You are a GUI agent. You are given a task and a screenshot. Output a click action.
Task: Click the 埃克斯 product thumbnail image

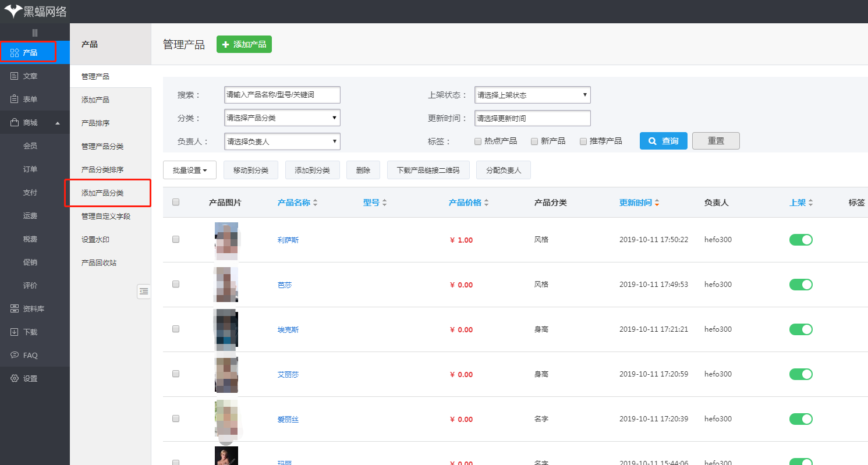click(x=226, y=329)
